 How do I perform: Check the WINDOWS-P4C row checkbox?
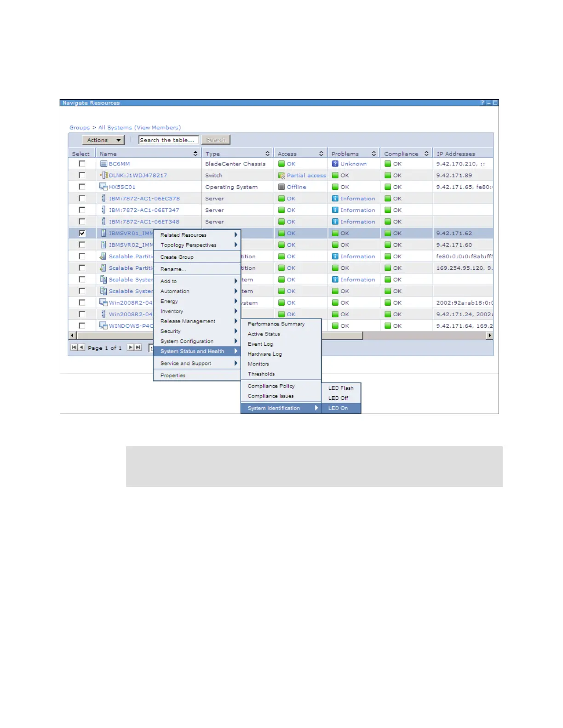tap(82, 325)
